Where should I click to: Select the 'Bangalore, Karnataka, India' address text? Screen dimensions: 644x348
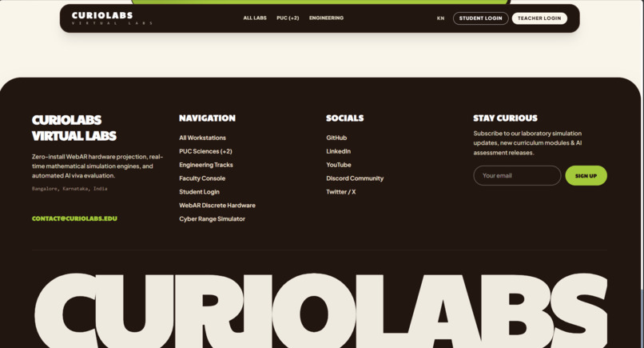pos(70,189)
